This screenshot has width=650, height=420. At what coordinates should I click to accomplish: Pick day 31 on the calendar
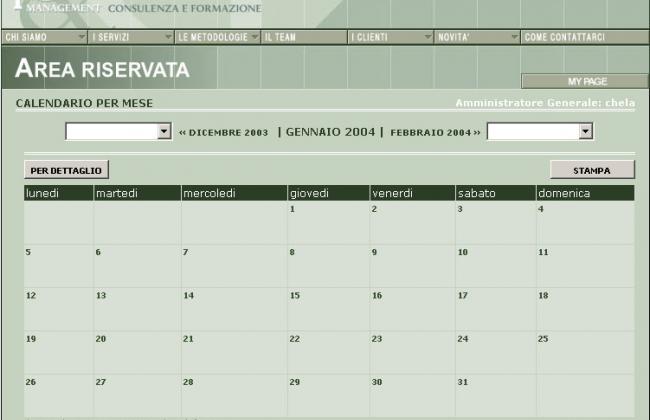point(462,382)
